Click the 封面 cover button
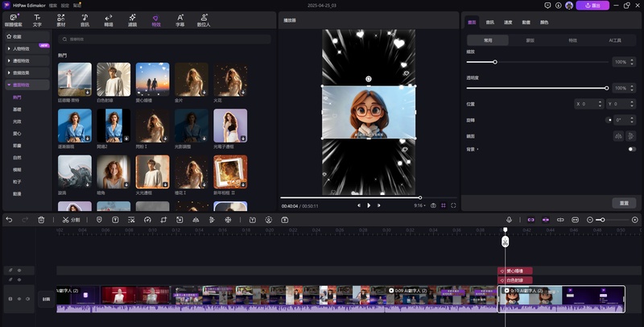The image size is (644, 327). coord(46,299)
